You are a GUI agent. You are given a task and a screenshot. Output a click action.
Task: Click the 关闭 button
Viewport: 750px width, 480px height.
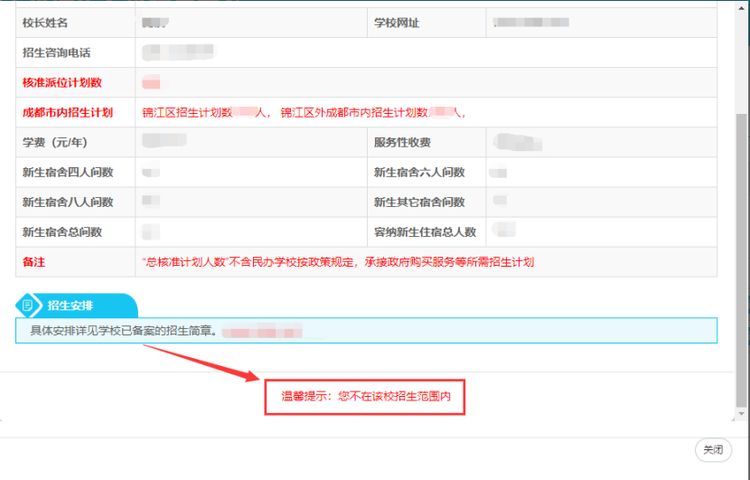point(713,450)
